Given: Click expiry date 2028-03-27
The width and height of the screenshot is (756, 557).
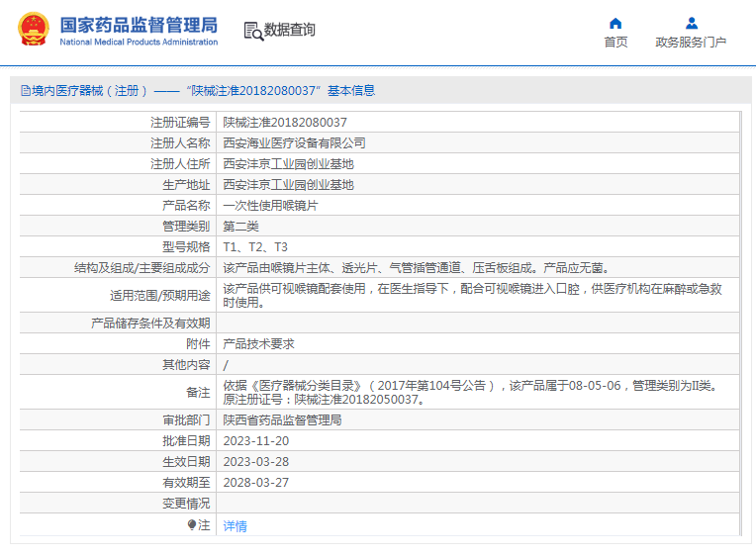Looking at the screenshot, I should tap(256, 482).
